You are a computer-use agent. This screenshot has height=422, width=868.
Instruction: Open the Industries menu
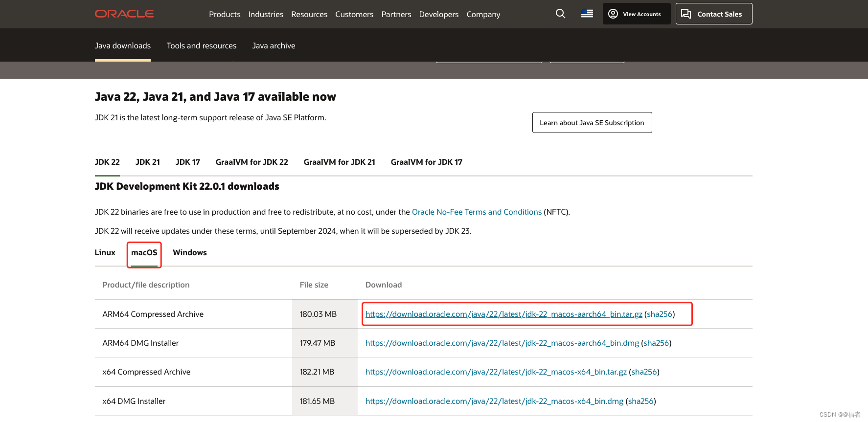[x=266, y=14]
